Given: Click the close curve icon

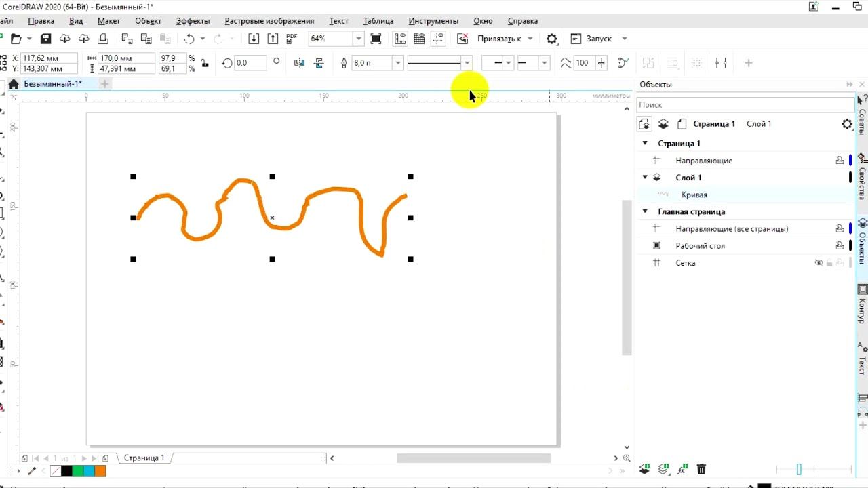Looking at the screenshot, I should pyautogui.click(x=624, y=63).
